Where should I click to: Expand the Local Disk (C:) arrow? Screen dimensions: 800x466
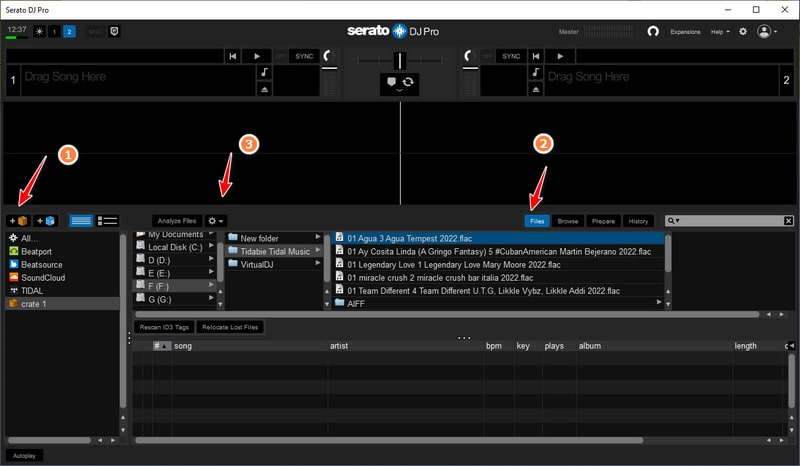pos(211,246)
